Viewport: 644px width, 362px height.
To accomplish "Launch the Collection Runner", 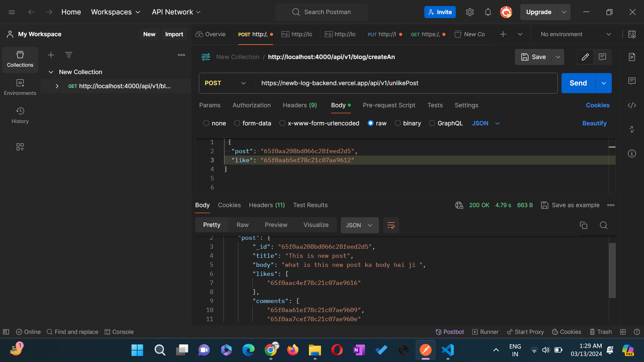I will point(485,332).
